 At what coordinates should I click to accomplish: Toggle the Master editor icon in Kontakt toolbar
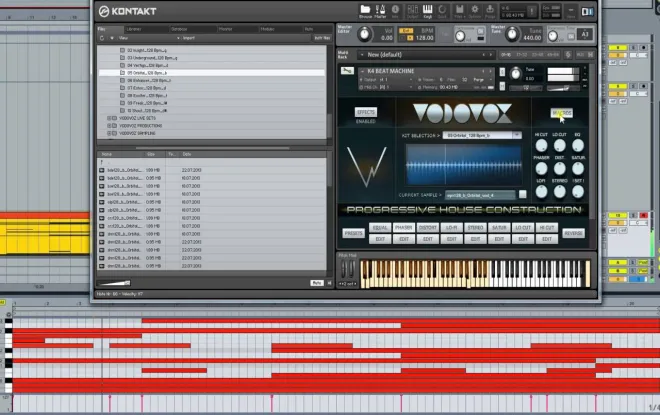click(380, 11)
